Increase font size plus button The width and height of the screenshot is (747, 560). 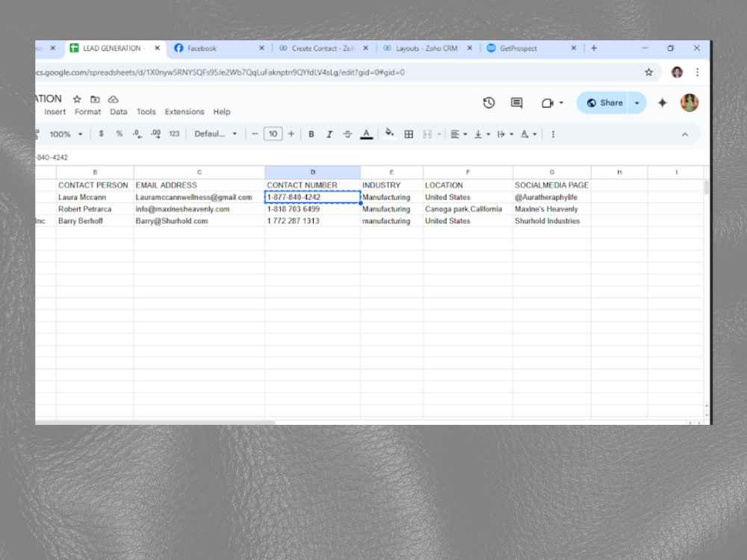click(x=291, y=134)
